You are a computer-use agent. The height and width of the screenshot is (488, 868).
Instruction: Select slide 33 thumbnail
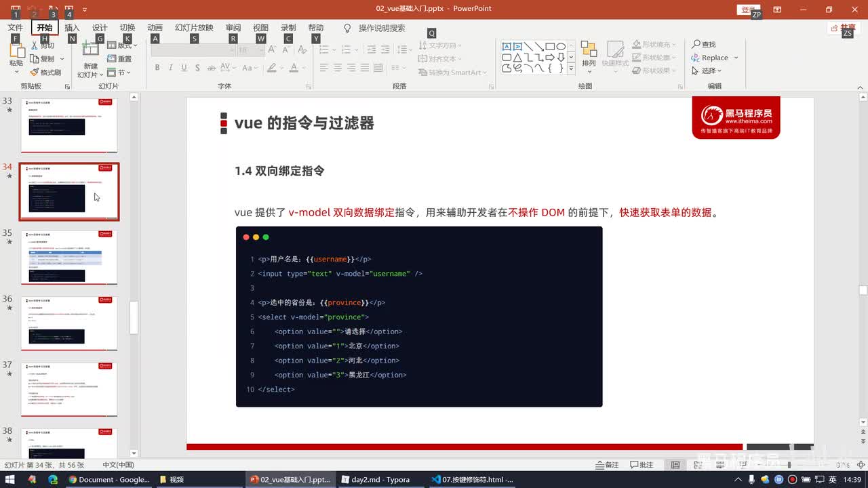pyautogui.click(x=69, y=125)
